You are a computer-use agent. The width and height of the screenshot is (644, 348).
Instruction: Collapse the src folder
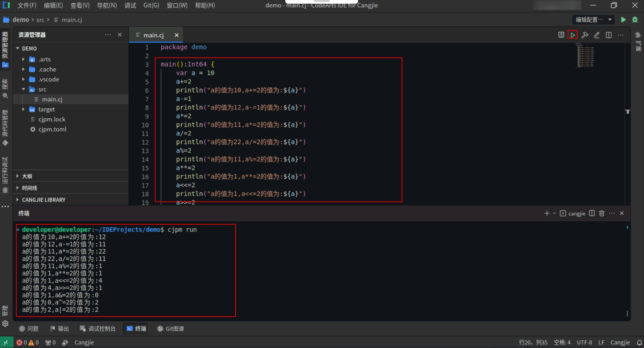(23, 89)
